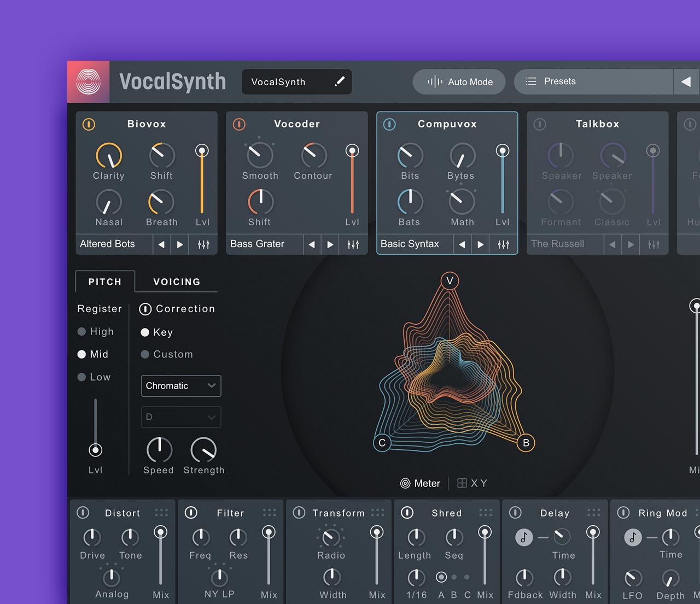Switch to the Voicing tab
This screenshot has width=700, height=604.
(x=177, y=282)
